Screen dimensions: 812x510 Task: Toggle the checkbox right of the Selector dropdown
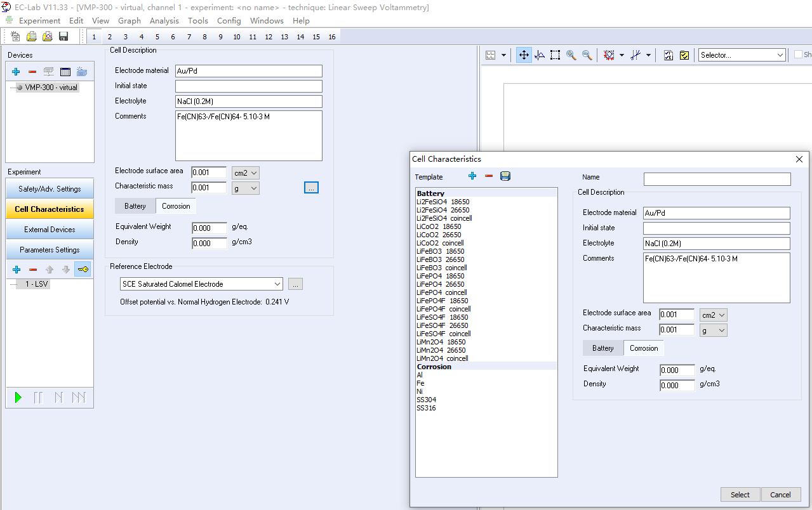(x=798, y=55)
